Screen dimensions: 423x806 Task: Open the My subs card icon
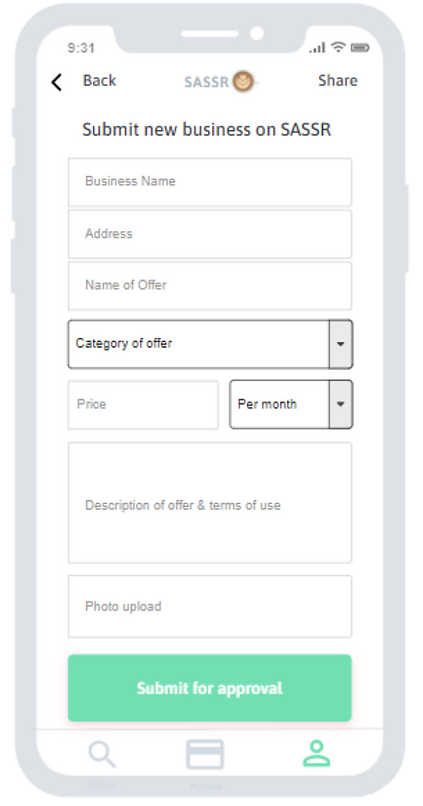(x=205, y=754)
